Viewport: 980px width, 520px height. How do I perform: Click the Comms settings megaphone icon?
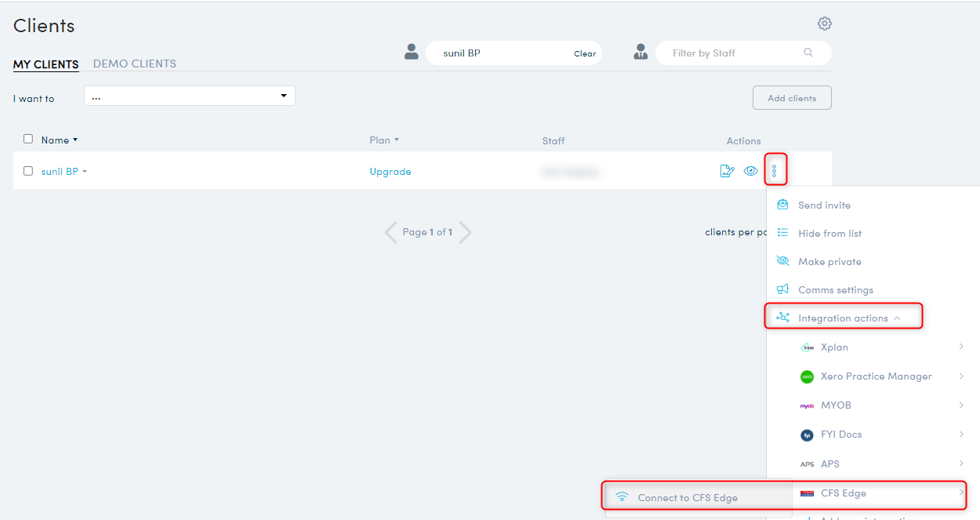click(x=782, y=289)
